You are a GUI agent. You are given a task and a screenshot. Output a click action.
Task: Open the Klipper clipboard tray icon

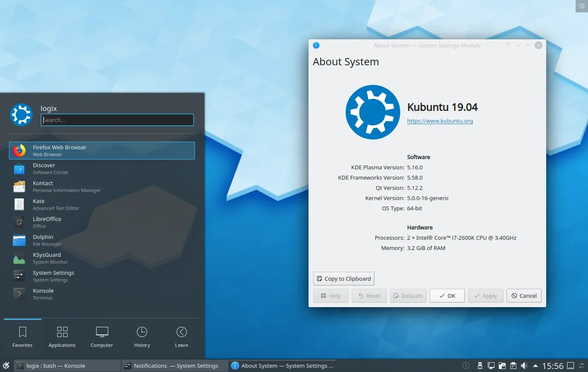(x=513, y=366)
